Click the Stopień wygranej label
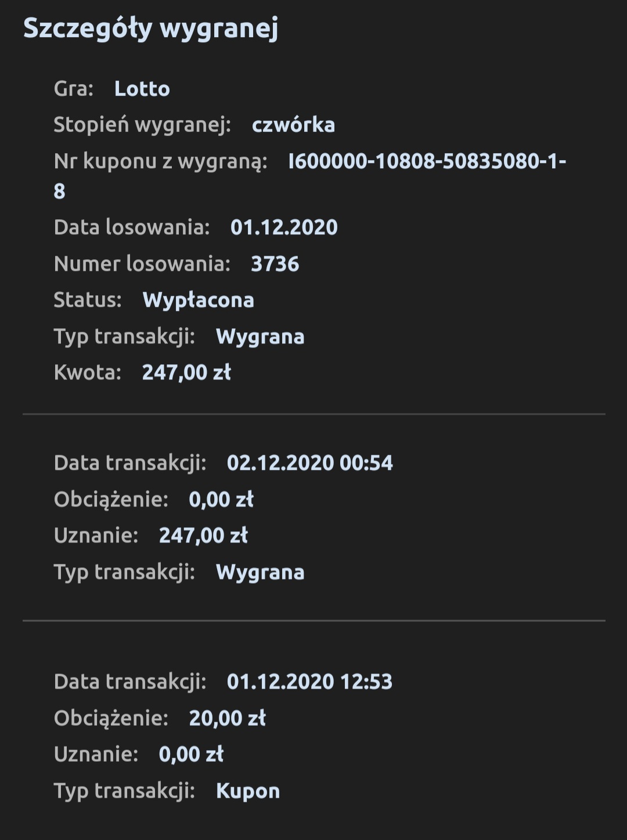The height and width of the screenshot is (840, 627). tap(142, 125)
